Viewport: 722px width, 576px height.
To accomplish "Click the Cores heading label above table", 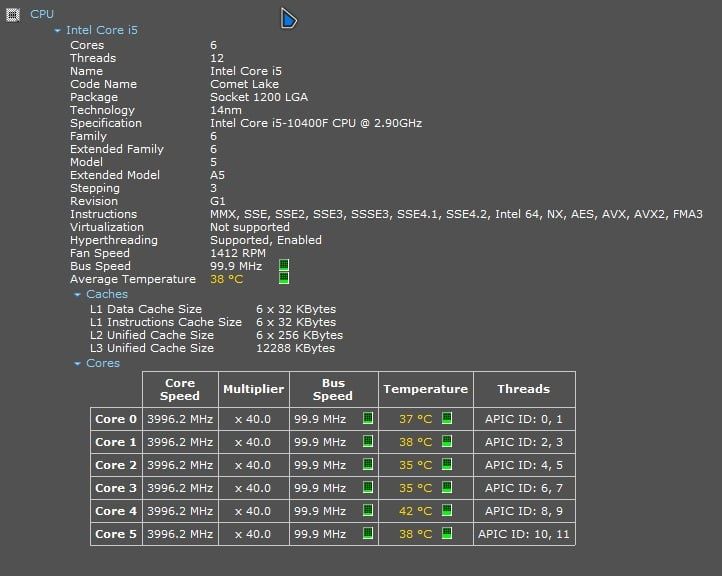I will click(x=103, y=363).
